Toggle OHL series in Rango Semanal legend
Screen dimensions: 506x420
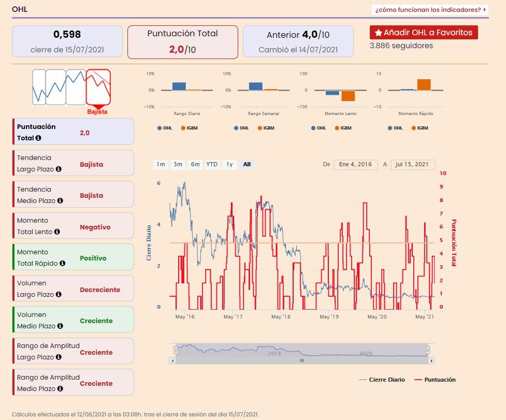click(x=241, y=128)
